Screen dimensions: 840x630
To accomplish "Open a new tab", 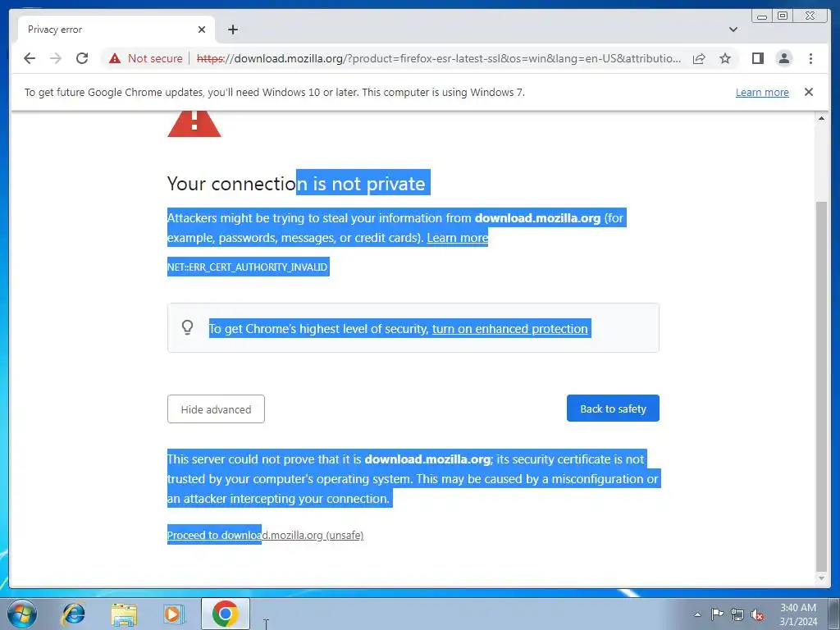I will tap(232, 30).
